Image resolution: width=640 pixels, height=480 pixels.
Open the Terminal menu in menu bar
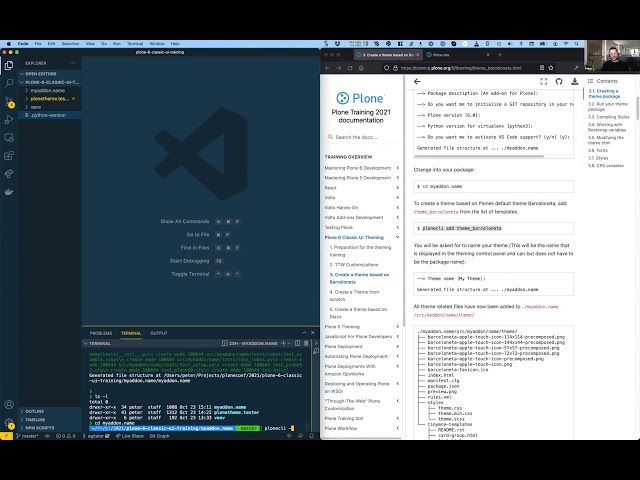(x=135, y=44)
